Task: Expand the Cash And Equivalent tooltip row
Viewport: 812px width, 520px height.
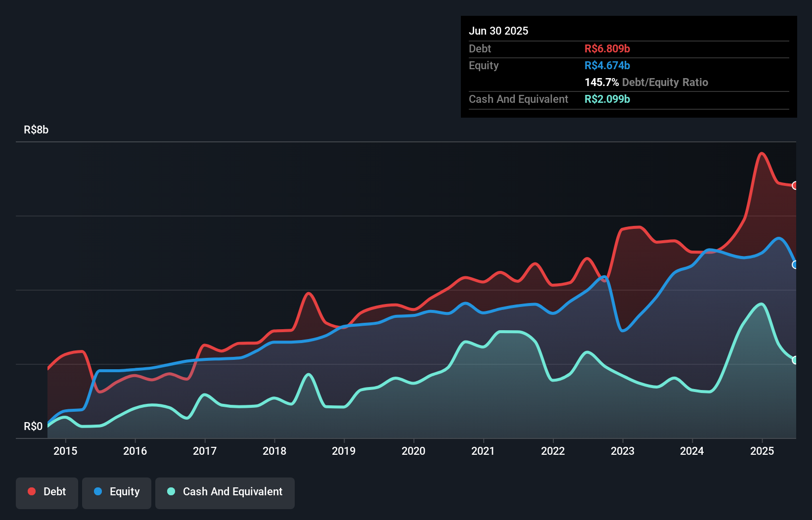Action: pos(518,99)
